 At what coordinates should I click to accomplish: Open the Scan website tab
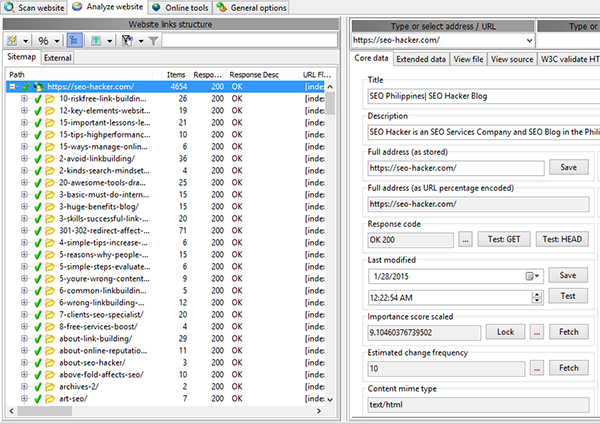[39, 7]
